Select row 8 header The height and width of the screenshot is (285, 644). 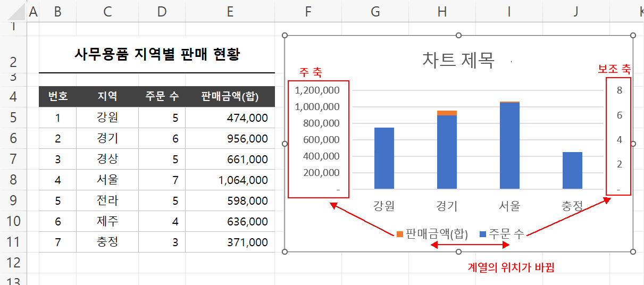[13, 180]
